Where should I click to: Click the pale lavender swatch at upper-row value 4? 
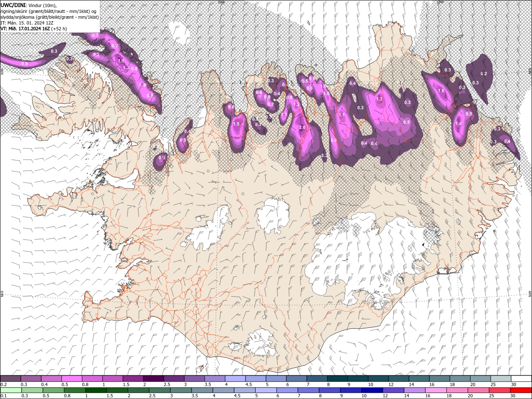click(x=235, y=379)
